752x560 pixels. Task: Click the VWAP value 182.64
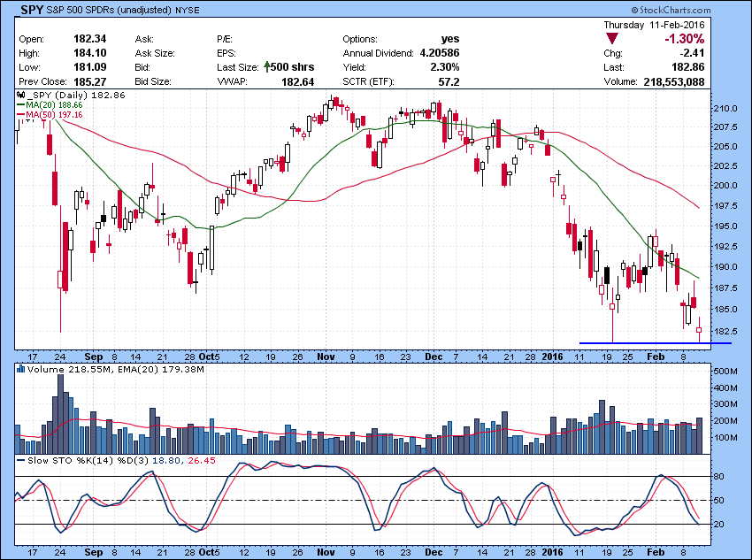(298, 82)
